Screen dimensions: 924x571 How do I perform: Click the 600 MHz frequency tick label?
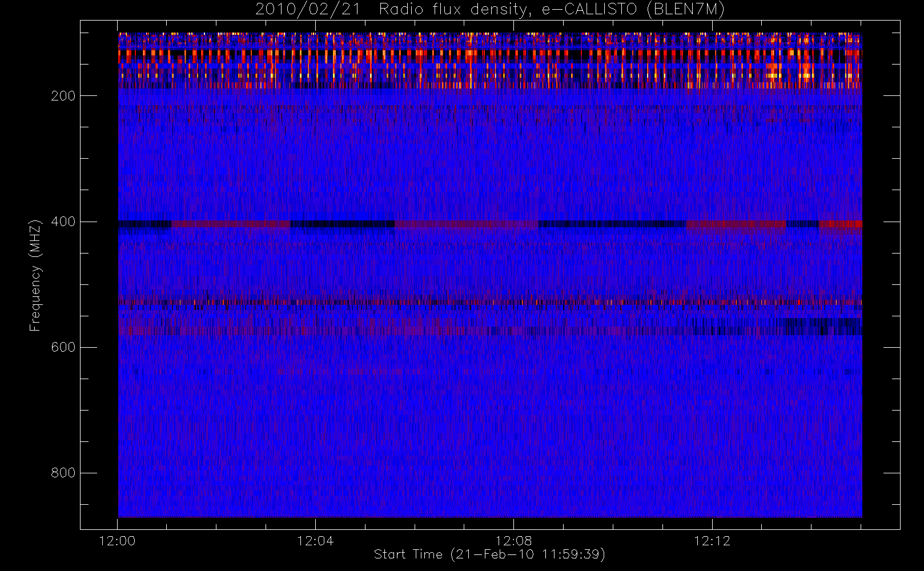point(63,347)
